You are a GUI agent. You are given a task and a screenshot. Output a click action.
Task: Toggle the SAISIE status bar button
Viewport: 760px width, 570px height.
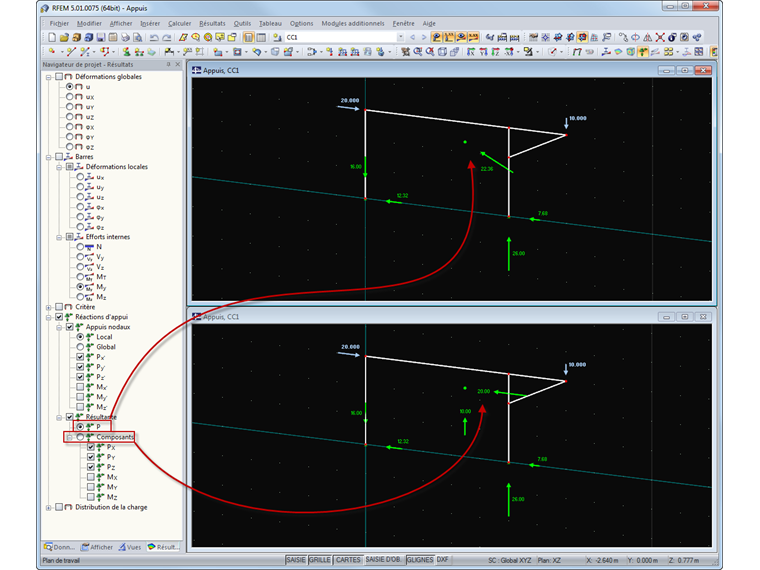pyautogui.click(x=296, y=560)
